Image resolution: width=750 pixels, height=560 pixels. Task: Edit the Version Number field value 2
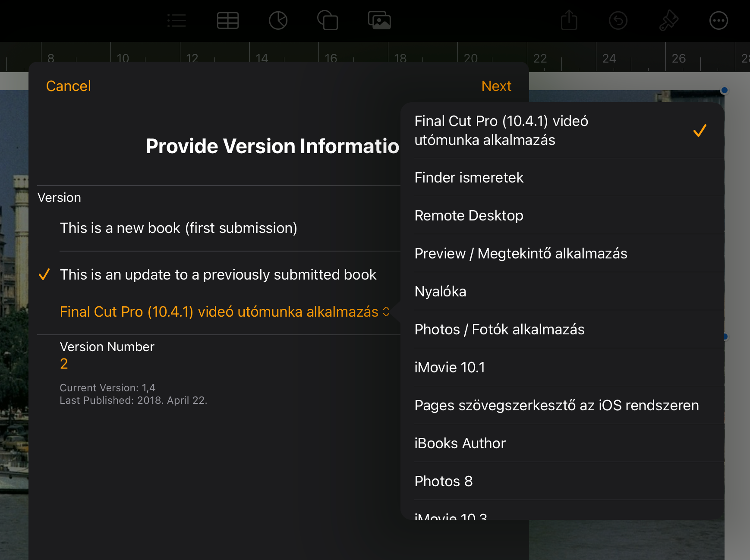click(x=64, y=364)
